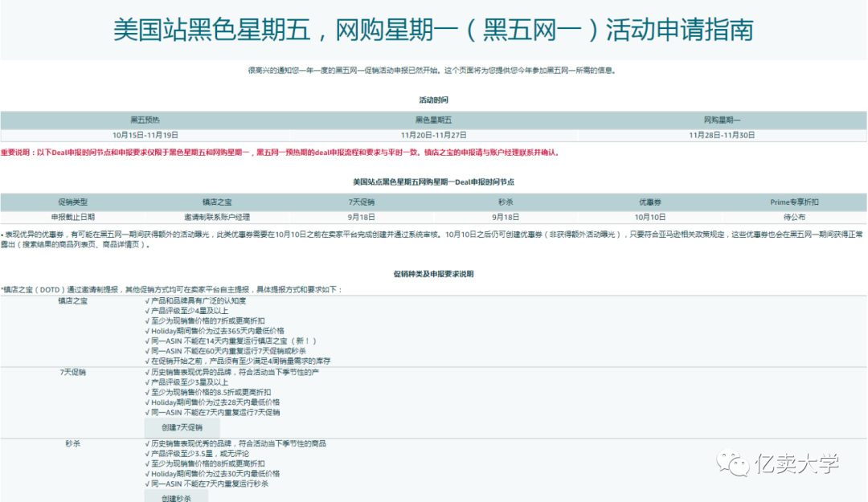Click the Prime专享折扣 header cell
Image resolution: width=868 pixels, height=502 pixels.
pyautogui.click(x=794, y=202)
